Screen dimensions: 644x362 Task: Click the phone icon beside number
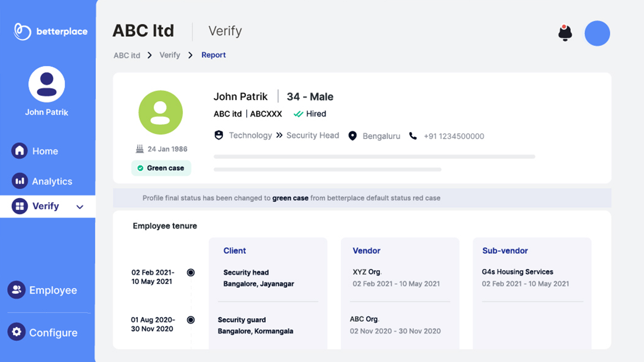pos(413,136)
